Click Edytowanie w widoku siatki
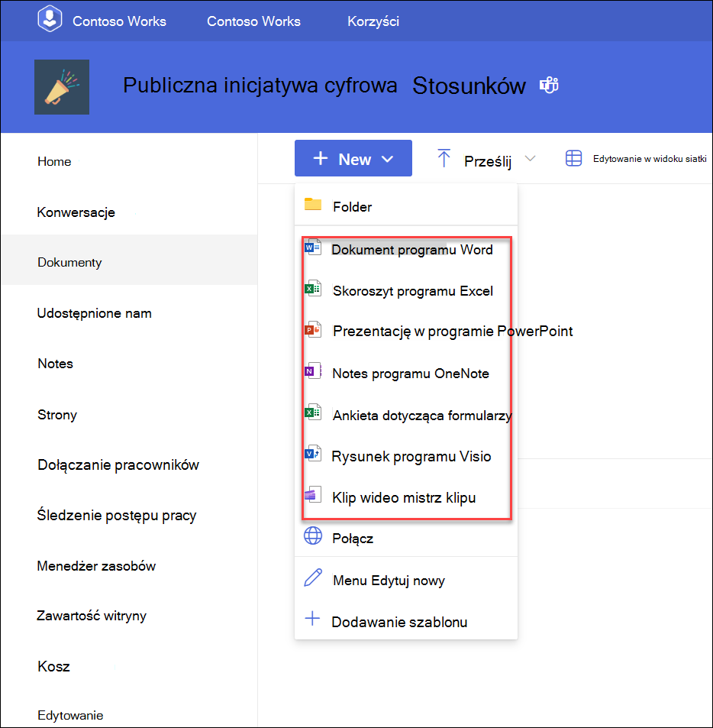713x728 pixels. pyautogui.click(x=650, y=159)
